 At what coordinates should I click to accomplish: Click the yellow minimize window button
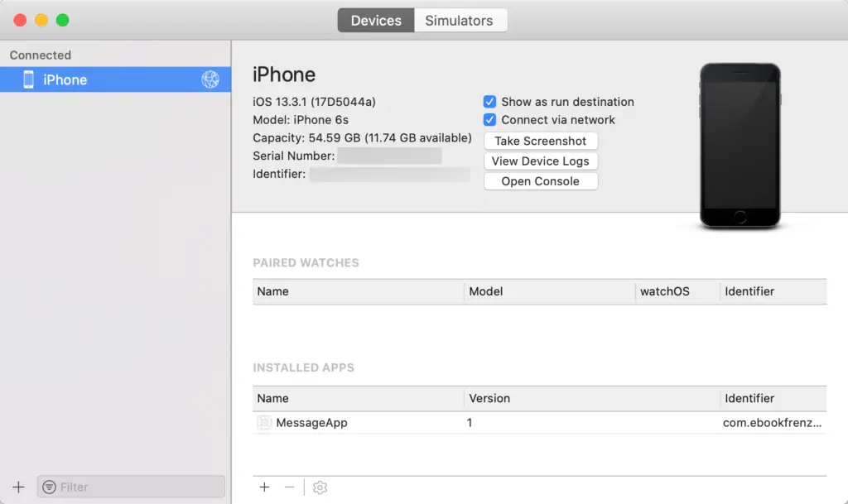(41, 20)
